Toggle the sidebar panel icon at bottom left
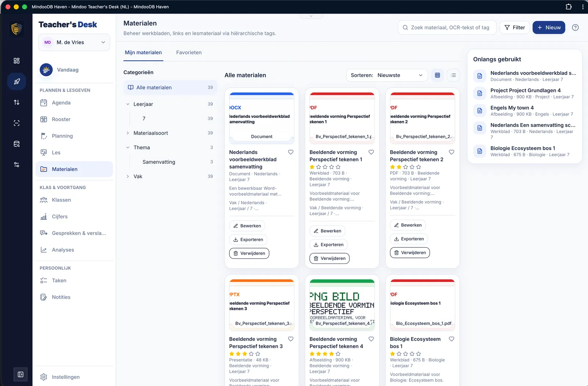 [21, 374]
